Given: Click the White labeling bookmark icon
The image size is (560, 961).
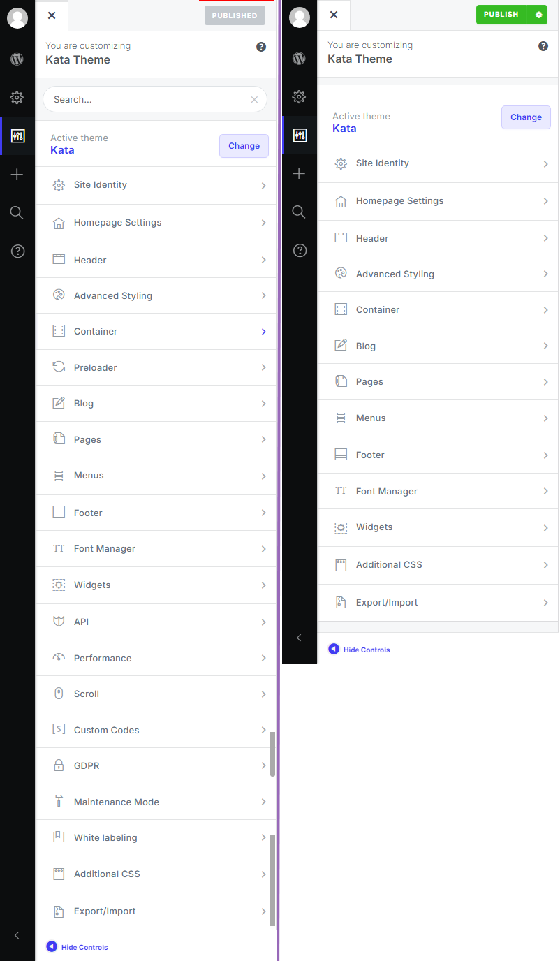Looking at the screenshot, I should [x=59, y=837].
